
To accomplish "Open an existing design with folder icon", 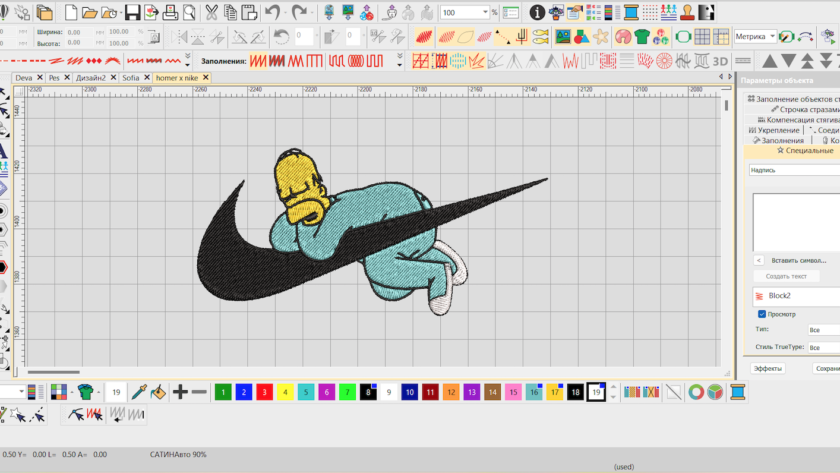I will (89, 12).
